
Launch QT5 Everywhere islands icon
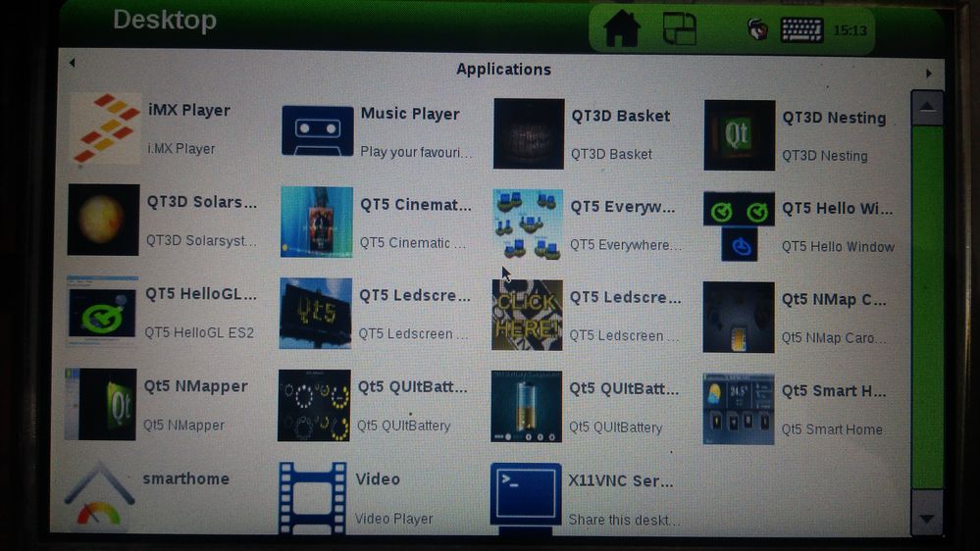(x=528, y=225)
